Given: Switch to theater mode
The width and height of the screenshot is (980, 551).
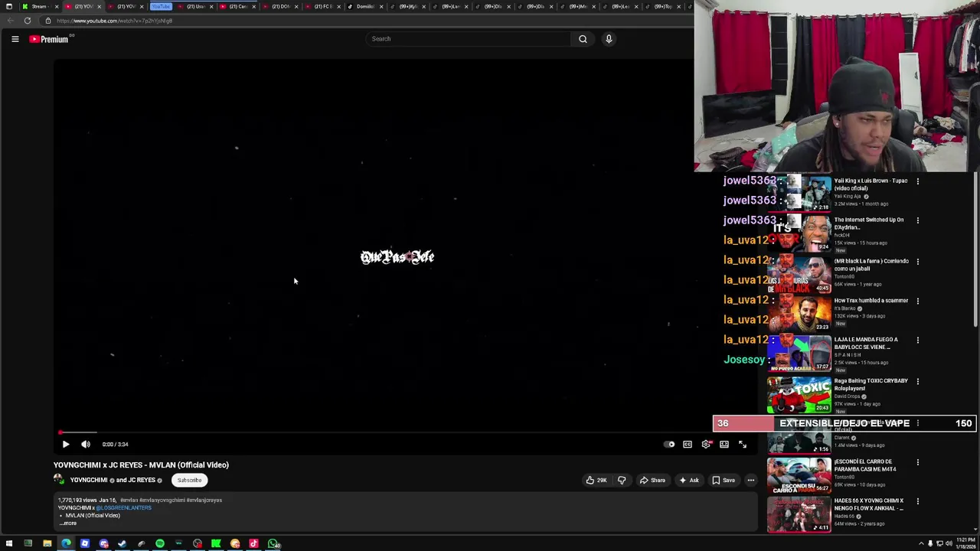Looking at the screenshot, I should [724, 444].
